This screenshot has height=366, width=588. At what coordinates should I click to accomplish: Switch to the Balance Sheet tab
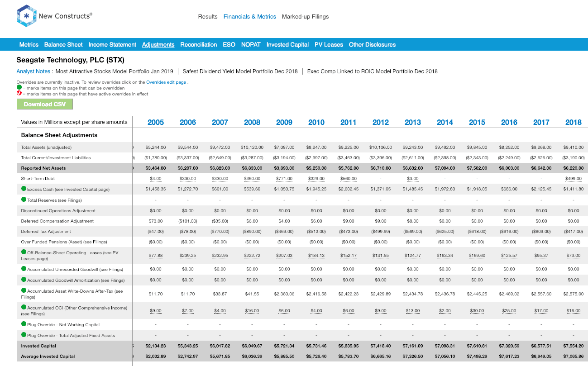pyautogui.click(x=63, y=44)
